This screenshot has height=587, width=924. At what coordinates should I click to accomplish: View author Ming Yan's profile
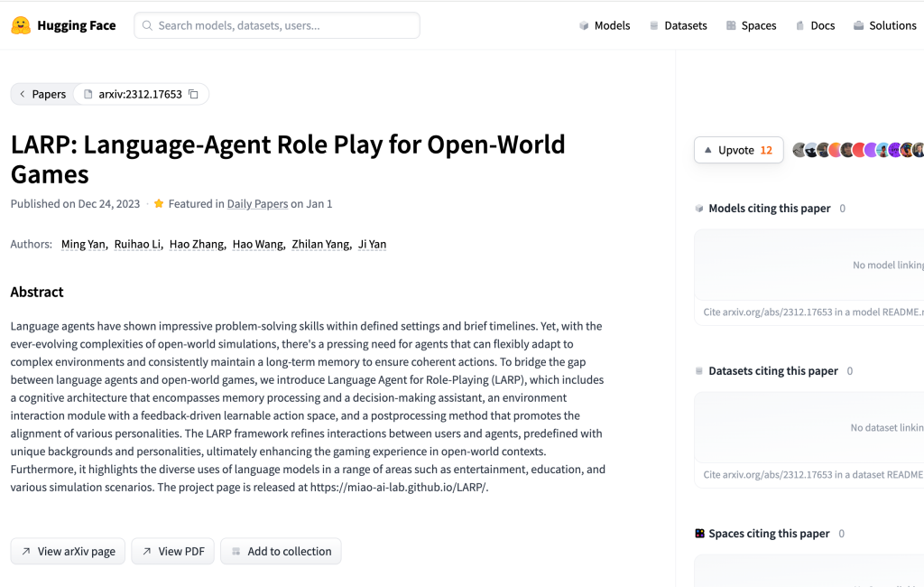83,244
